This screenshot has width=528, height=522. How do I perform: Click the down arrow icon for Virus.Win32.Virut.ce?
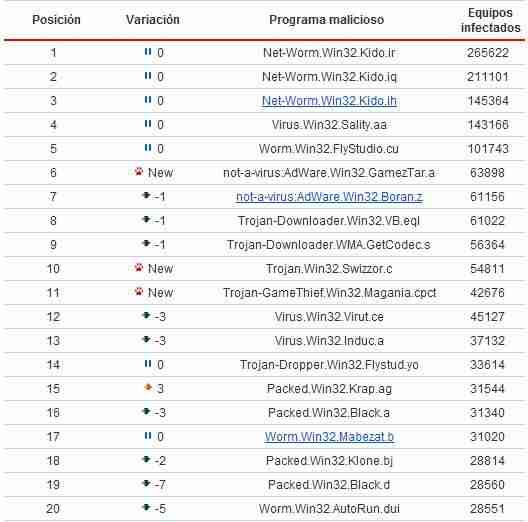pos(146,316)
